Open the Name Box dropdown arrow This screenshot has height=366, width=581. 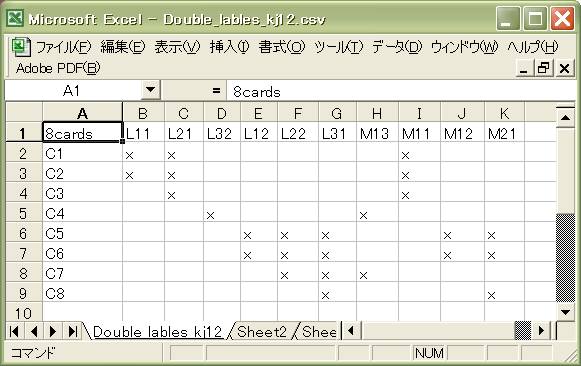point(150,90)
